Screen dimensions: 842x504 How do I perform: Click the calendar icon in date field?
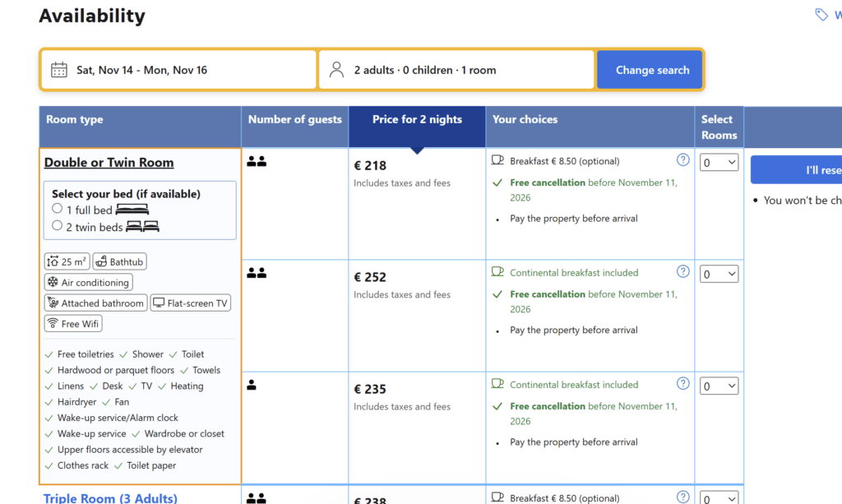pos(59,70)
